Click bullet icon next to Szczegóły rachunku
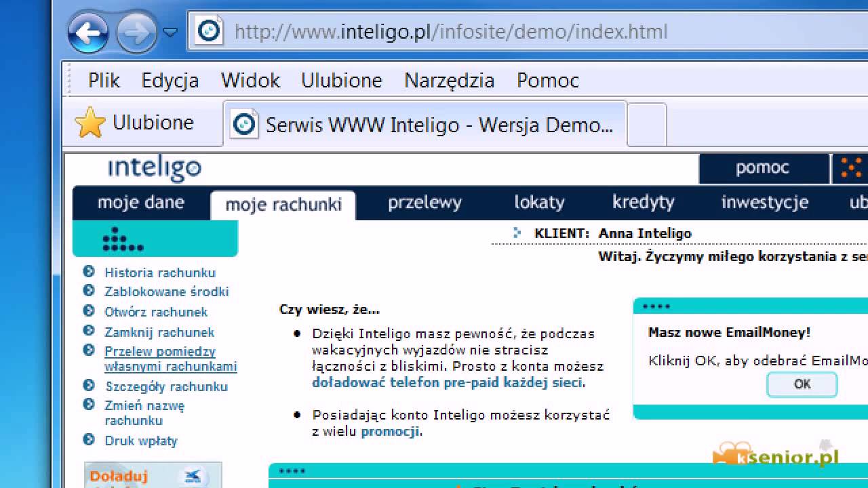The height and width of the screenshot is (488, 868). 88,385
